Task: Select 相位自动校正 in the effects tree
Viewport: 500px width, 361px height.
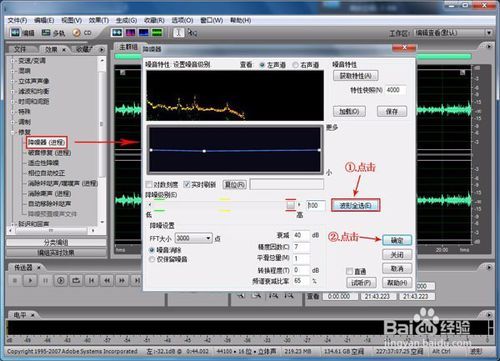Action: (x=46, y=173)
